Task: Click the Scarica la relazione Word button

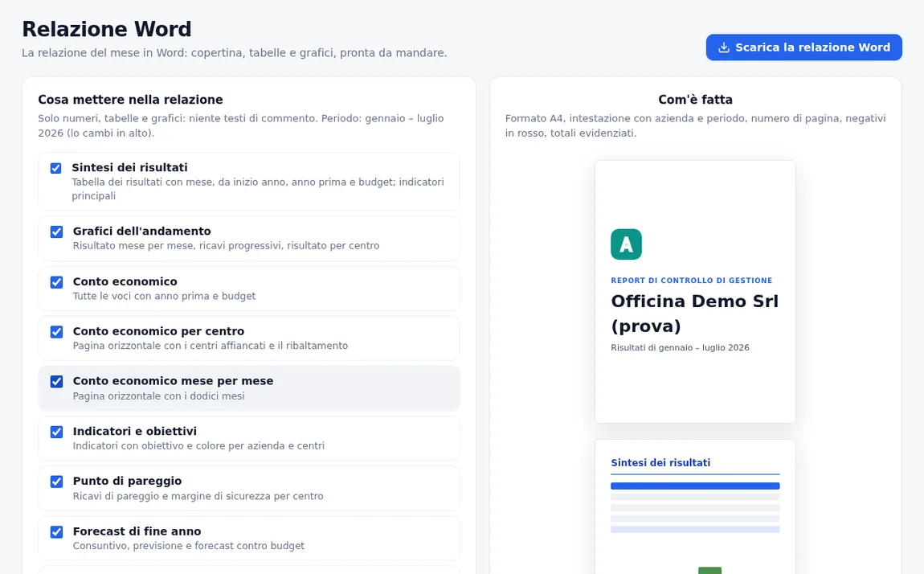Action: tap(803, 47)
